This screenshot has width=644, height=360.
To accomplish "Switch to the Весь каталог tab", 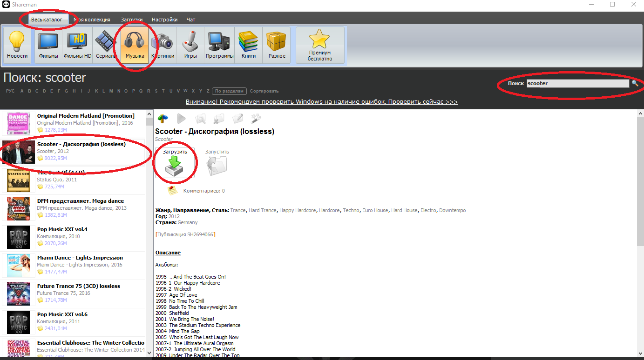I will [x=47, y=20].
